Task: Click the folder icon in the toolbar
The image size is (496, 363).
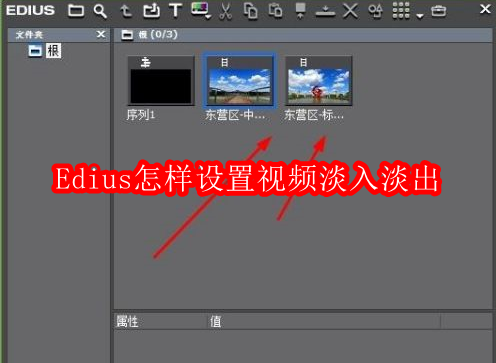Action: click(x=76, y=11)
